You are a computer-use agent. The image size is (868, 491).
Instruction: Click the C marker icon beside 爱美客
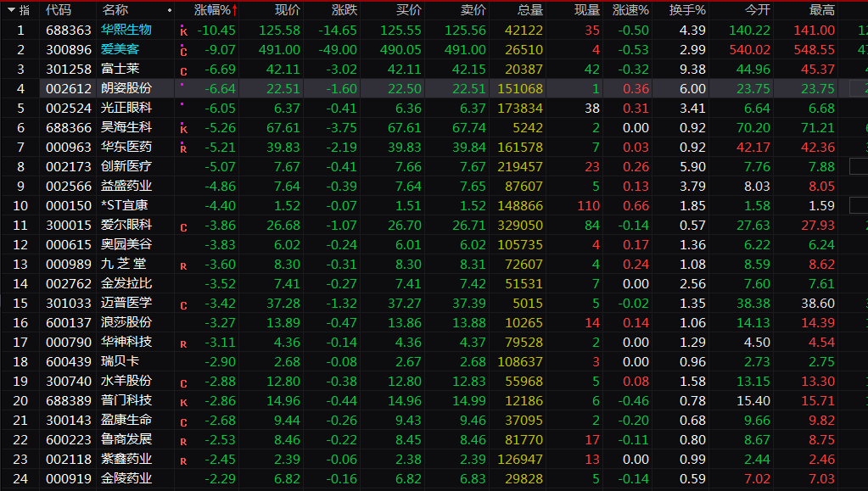click(x=183, y=51)
